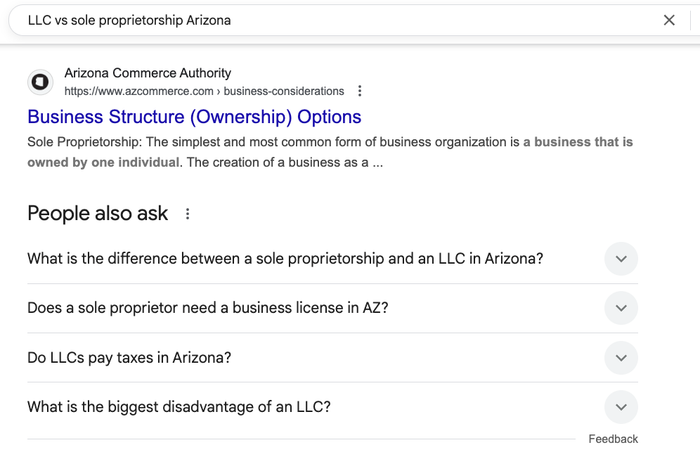Click the chevron next to Do LLCs pay taxes
Image resolution: width=700 pixels, height=462 pixels.
(x=621, y=358)
